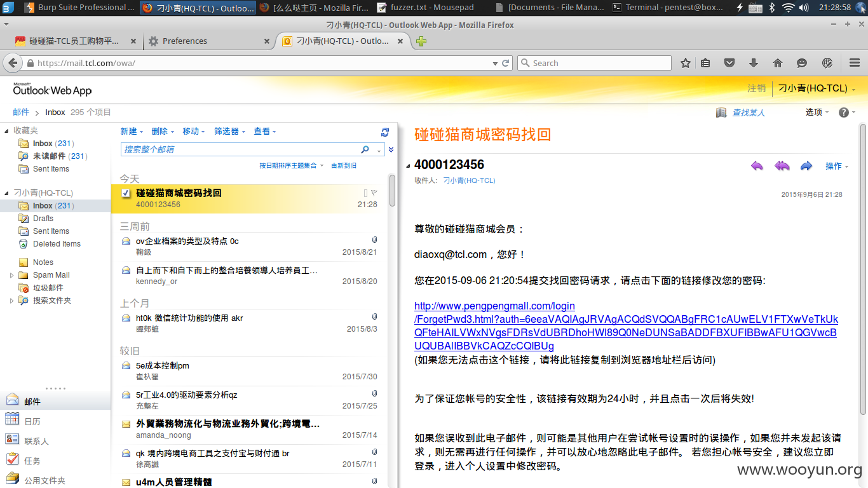868x488 pixels.
Task: Click the address book icon beside 查找某人
Action: [x=721, y=112]
